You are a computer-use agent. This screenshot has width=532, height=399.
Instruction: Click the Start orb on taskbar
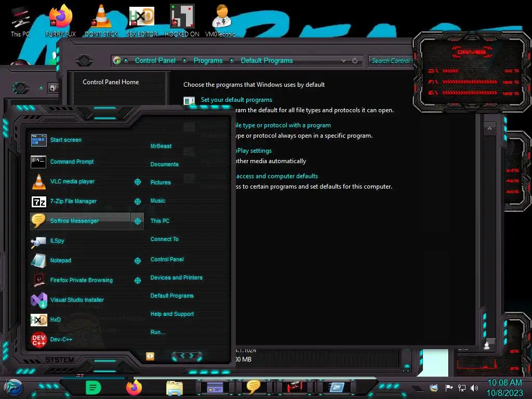coord(14,388)
